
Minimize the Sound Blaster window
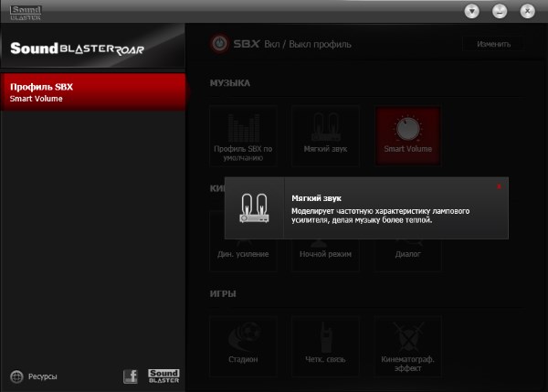pos(500,11)
